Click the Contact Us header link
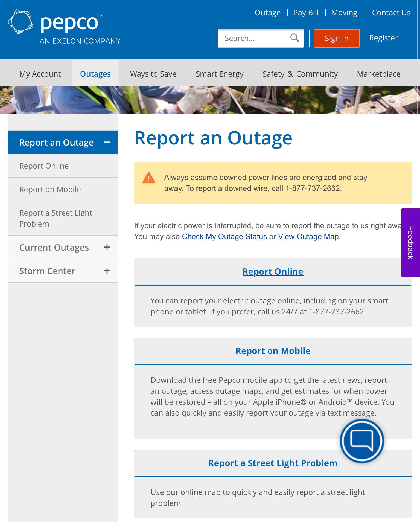 [x=391, y=13]
